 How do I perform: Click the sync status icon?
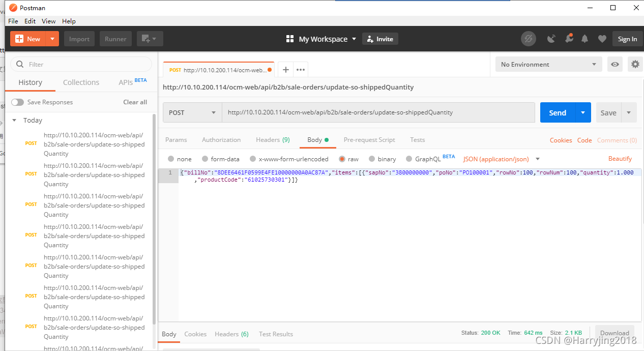(529, 39)
